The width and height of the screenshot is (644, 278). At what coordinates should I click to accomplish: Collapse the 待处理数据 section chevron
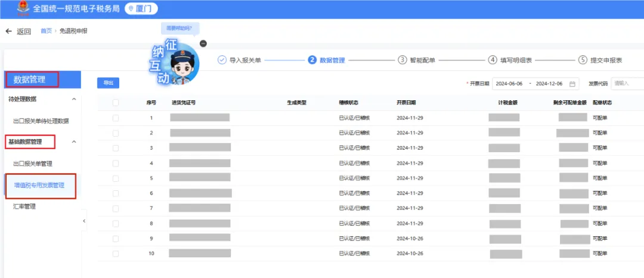74,99
